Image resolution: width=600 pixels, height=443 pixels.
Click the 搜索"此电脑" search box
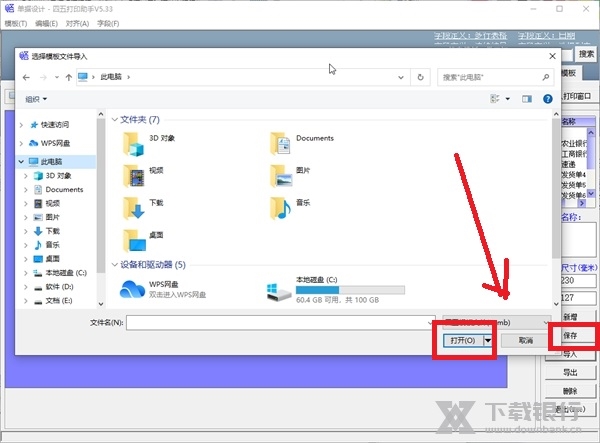tap(496, 77)
